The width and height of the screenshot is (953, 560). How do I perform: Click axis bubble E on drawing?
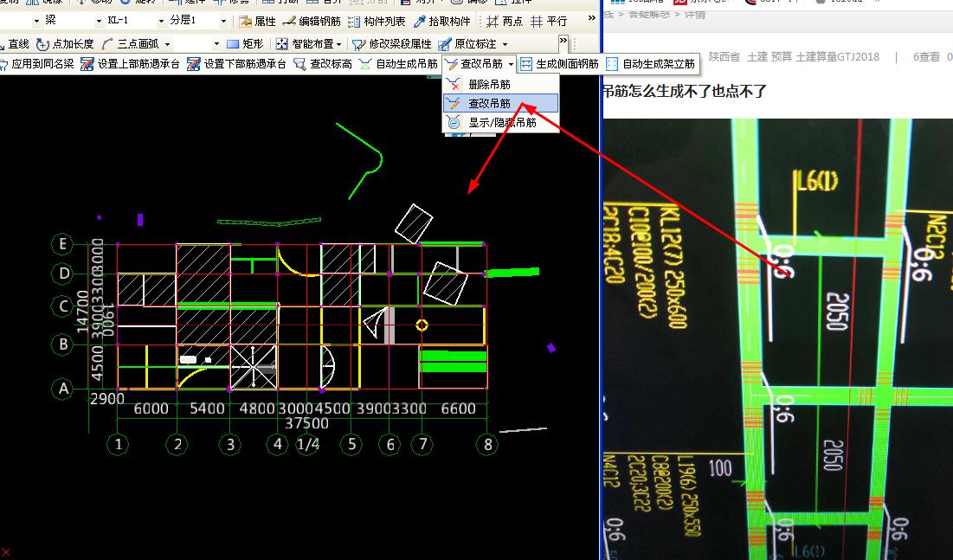(x=62, y=244)
